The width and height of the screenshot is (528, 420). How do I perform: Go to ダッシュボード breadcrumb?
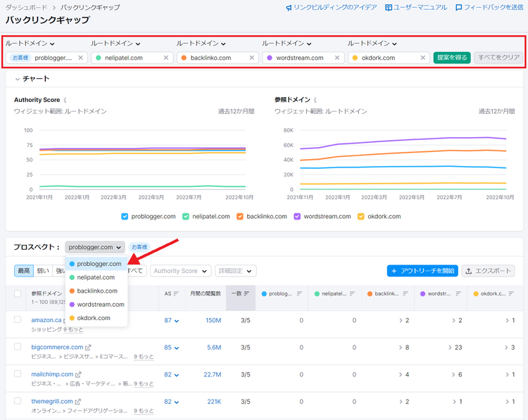(26, 8)
